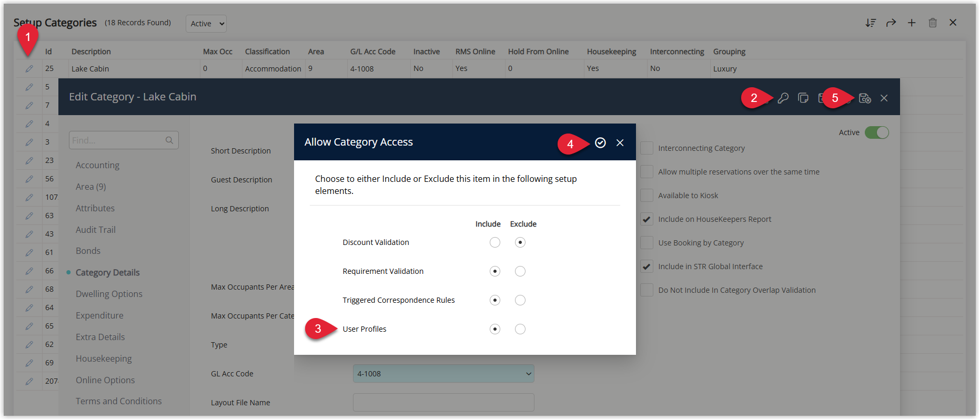Check the Interconnecting Category checkbox
Image resolution: width=980 pixels, height=420 pixels.
(x=647, y=148)
